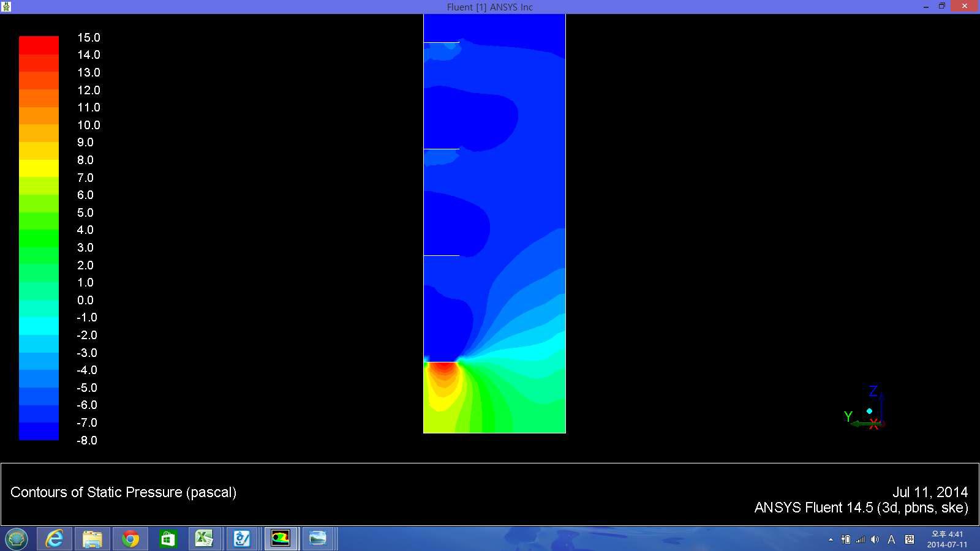980x551 pixels.
Task: Open the Start button in the taskbar
Action: pyautogui.click(x=17, y=539)
